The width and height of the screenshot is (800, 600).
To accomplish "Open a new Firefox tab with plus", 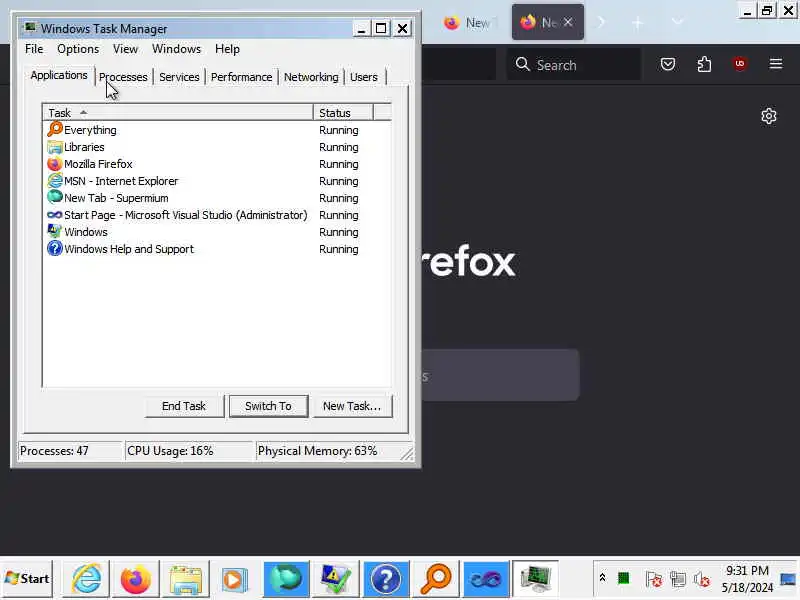I will click(637, 22).
